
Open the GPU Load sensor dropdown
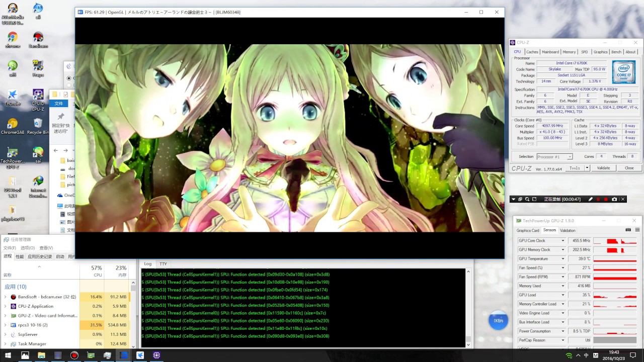pyautogui.click(x=563, y=295)
